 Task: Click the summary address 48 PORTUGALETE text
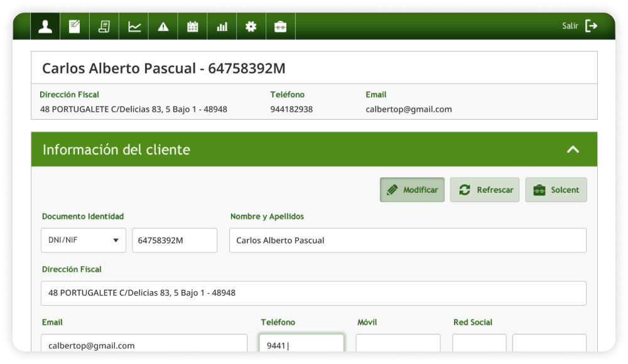133,109
